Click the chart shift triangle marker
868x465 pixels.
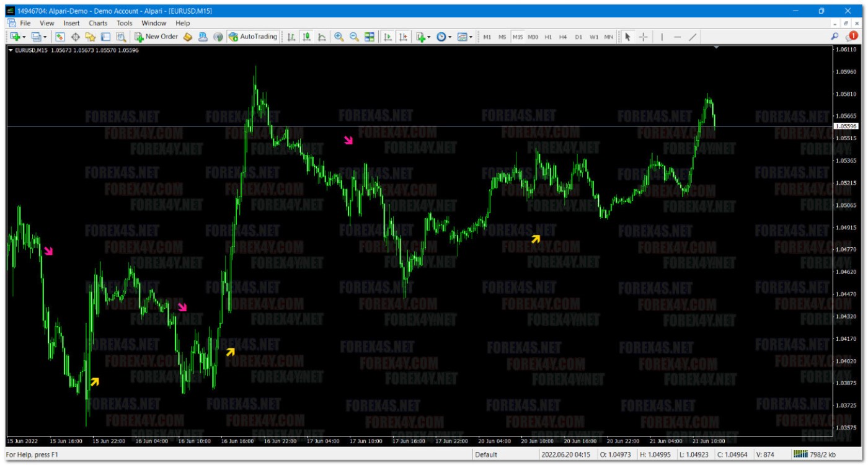[717, 47]
